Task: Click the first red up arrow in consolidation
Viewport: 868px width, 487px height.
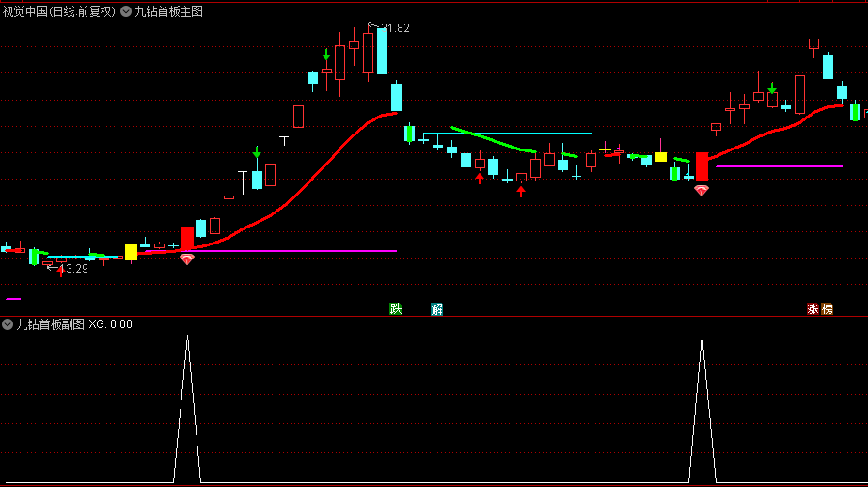Action: [x=480, y=179]
